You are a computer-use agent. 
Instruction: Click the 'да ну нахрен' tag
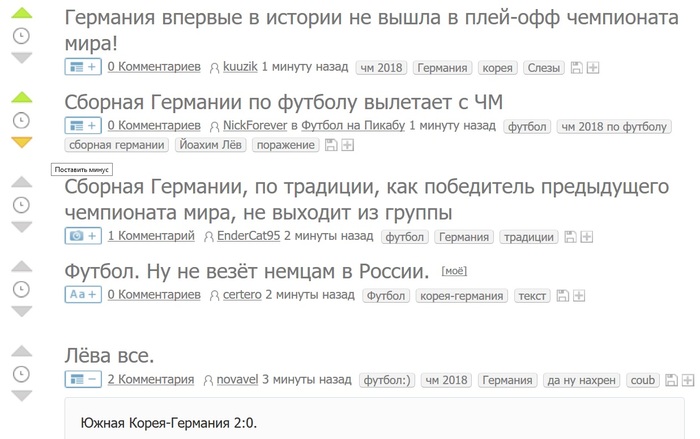[x=581, y=380]
